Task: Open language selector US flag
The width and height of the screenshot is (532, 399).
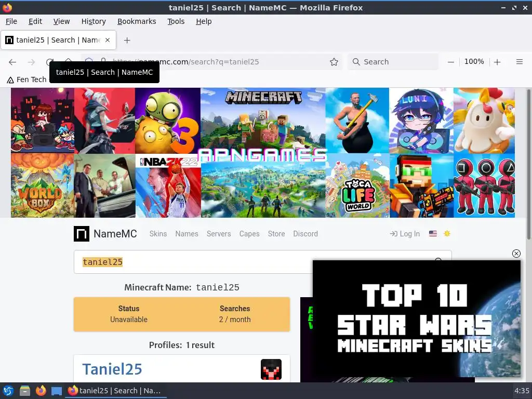Action: [433, 233]
